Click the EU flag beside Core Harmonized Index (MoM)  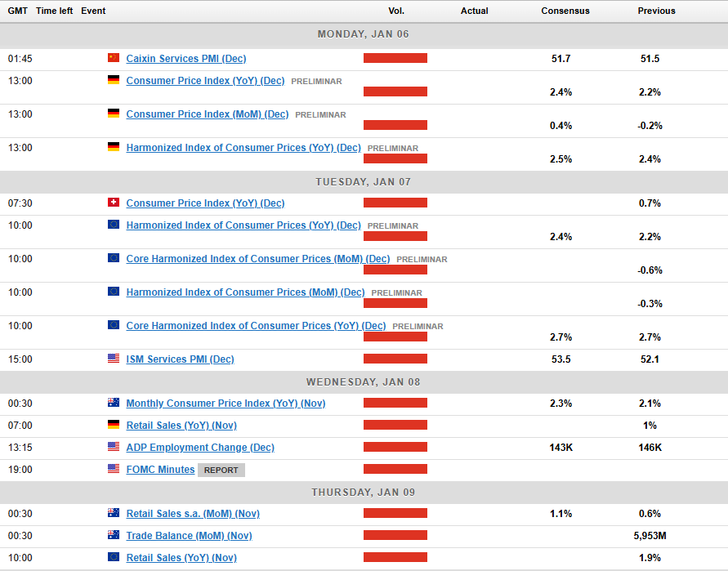(x=114, y=258)
